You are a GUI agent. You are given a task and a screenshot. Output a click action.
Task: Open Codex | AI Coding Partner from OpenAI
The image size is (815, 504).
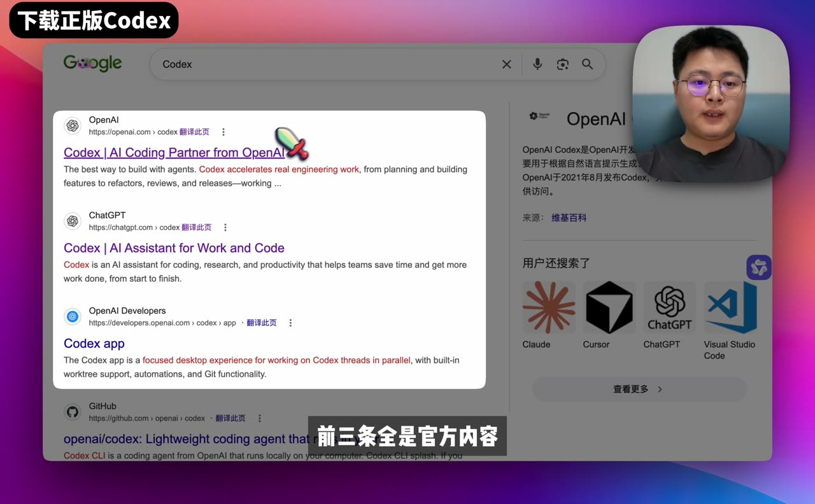174,153
